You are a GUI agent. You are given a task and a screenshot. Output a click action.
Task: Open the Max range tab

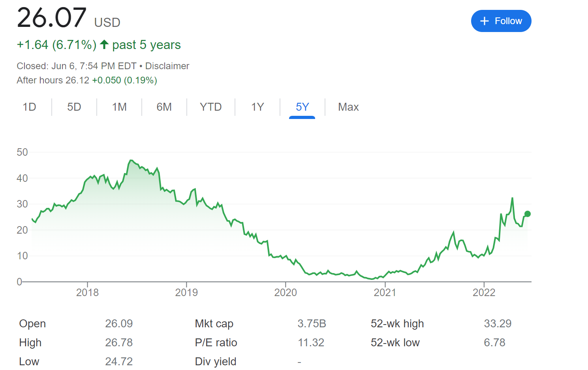348,107
